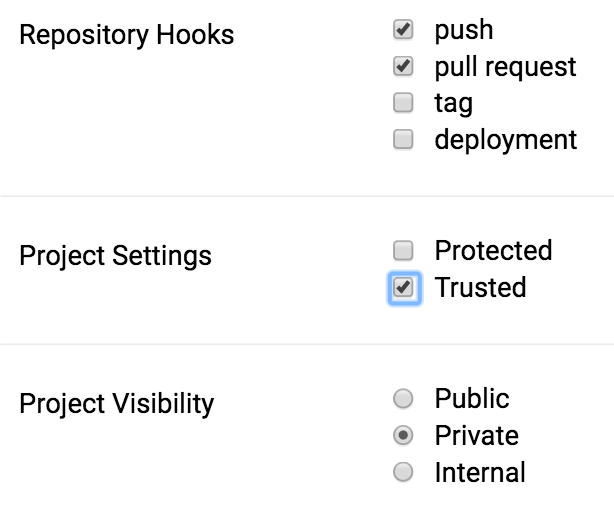Select the Public visibility radio button

[x=403, y=399]
